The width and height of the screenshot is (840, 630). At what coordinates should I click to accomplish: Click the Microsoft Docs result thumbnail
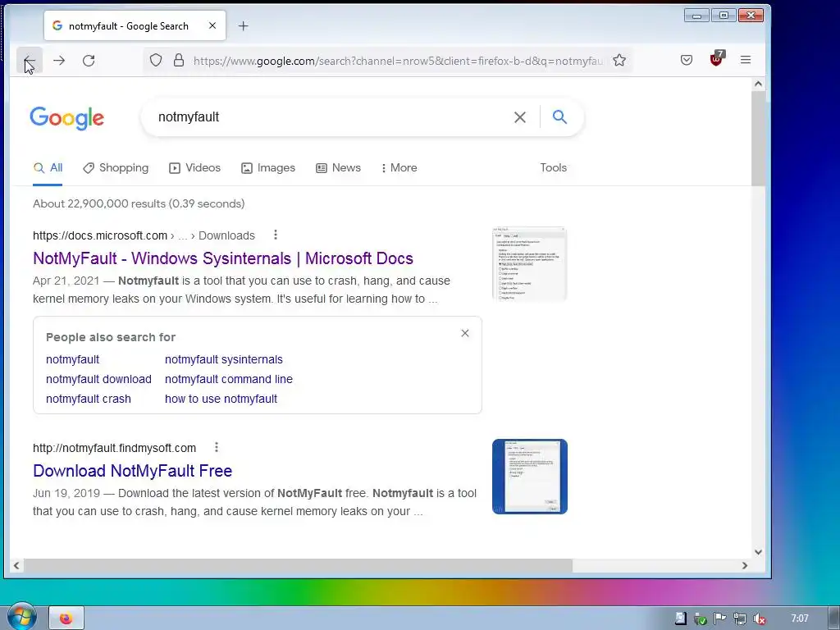click(529, 263)
